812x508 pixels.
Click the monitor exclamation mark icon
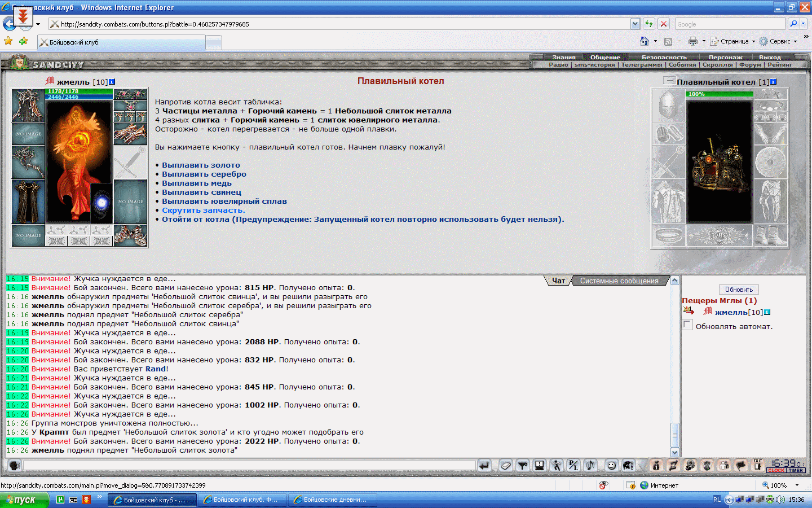pos(540,466)
